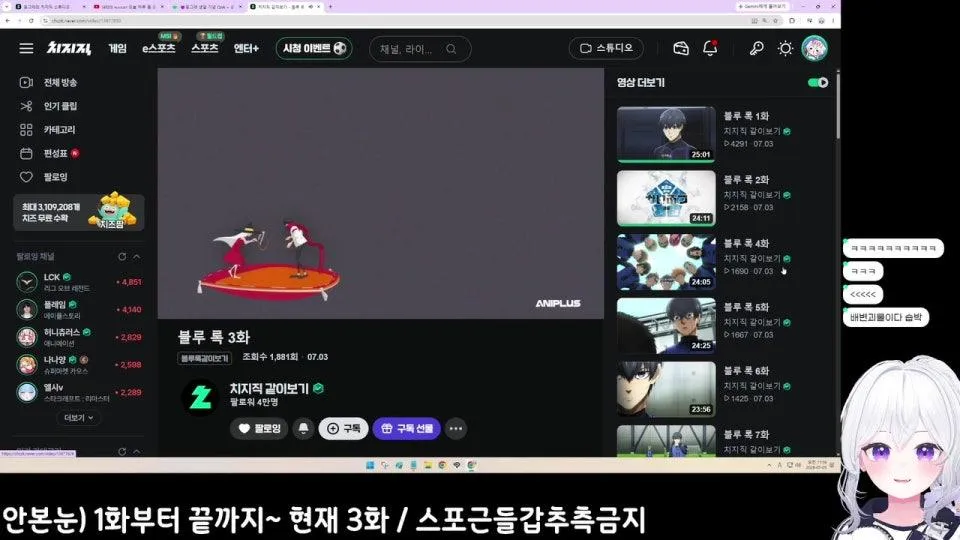Open the wallet icon in header
The height and width of the screenshot is (540, 960).
click(681, 48)
